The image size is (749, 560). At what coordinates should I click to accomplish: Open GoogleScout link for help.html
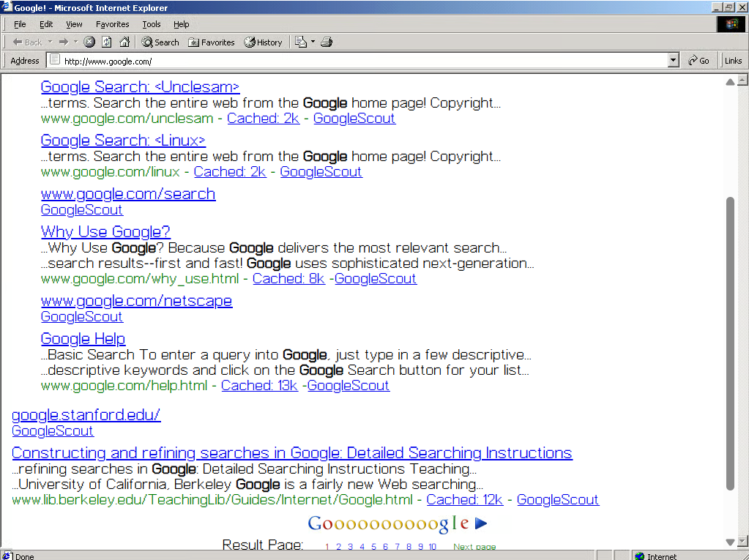(x=349, y=386)
